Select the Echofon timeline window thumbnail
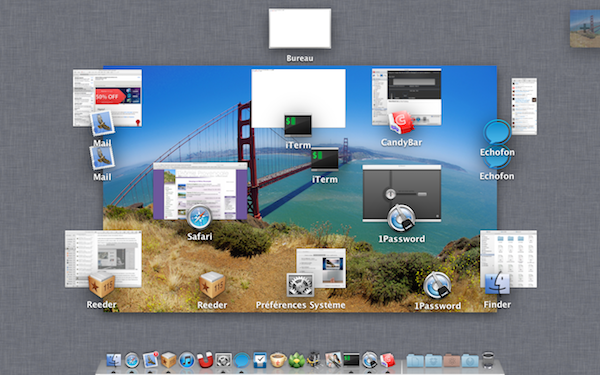 tap(524, 106)
